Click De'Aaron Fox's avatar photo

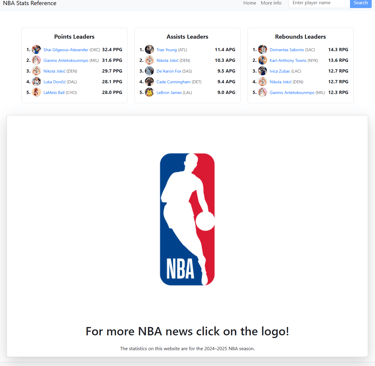point(149,71)
